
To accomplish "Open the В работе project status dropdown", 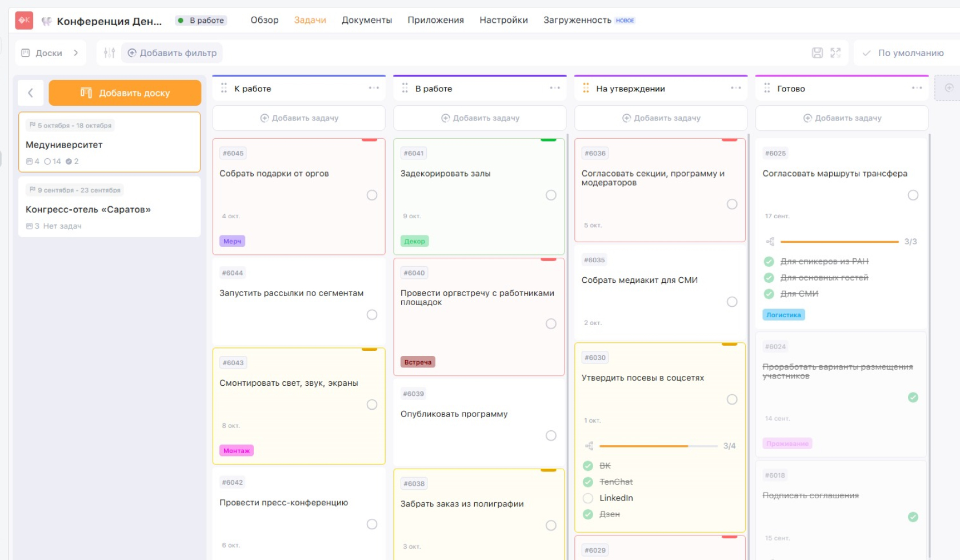I will (x=201, y=21).
